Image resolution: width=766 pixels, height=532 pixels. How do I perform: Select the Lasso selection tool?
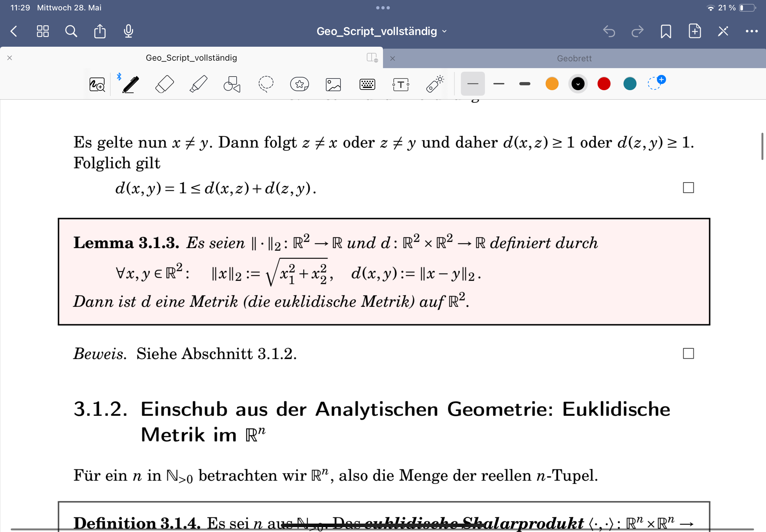[x=266, y=84]
